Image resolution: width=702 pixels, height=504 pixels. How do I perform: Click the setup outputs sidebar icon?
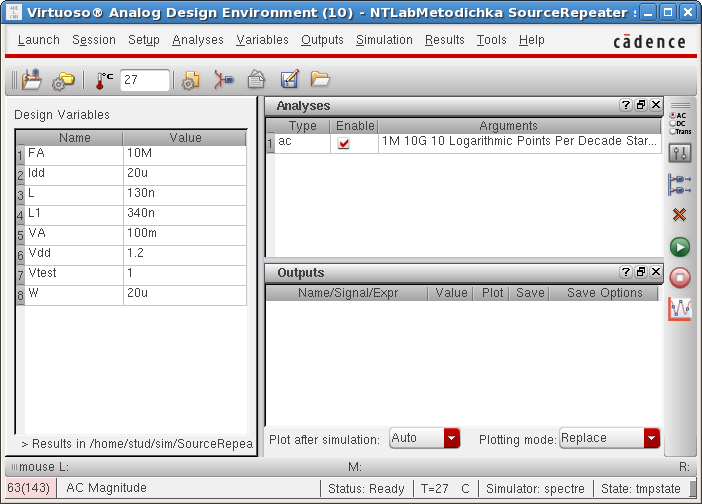click(x=680, y=184)
